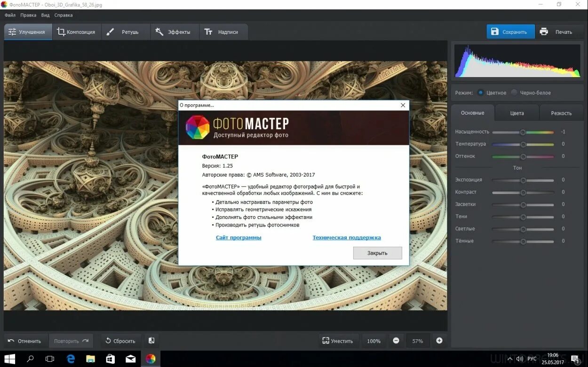Click the ФотоМАСТЕР logo in the dialog
588x367 pixels.
click(198, 127)
